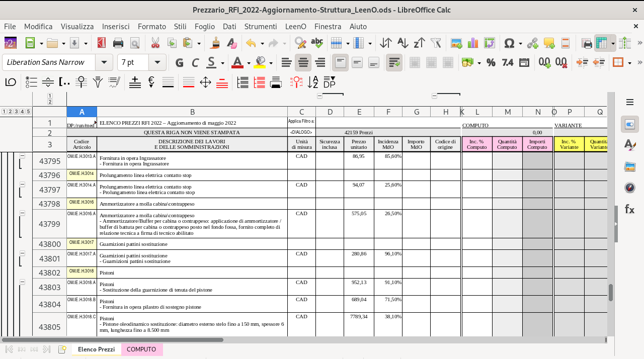Image resolution: width=644 pixels, height=359 pixels.
Task: Delete a decimal place
Action: click(x=561, y=62)
